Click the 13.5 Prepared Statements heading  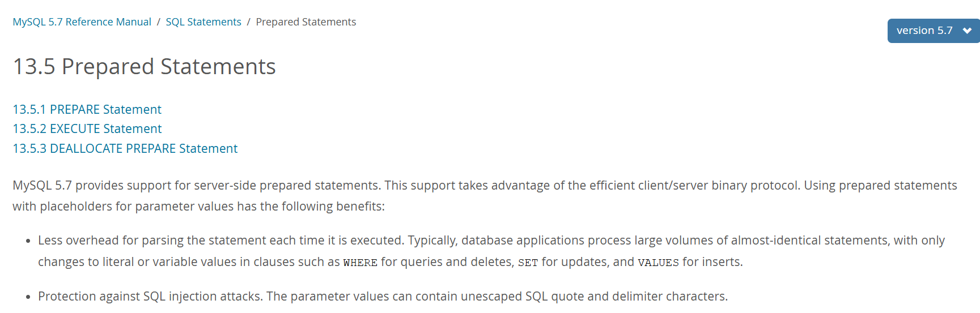144,67
